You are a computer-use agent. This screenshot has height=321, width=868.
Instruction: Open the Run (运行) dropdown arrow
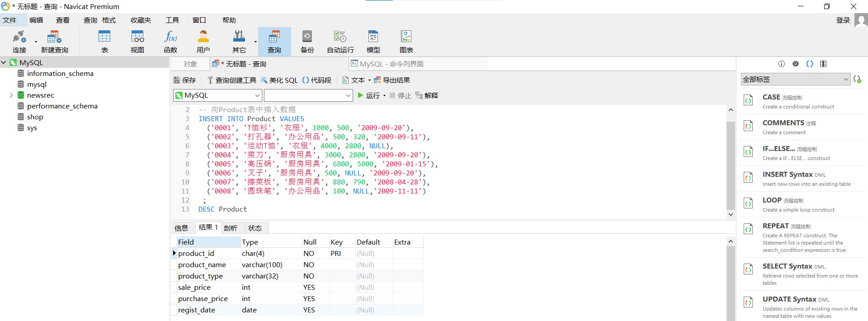tap(384, 95)
